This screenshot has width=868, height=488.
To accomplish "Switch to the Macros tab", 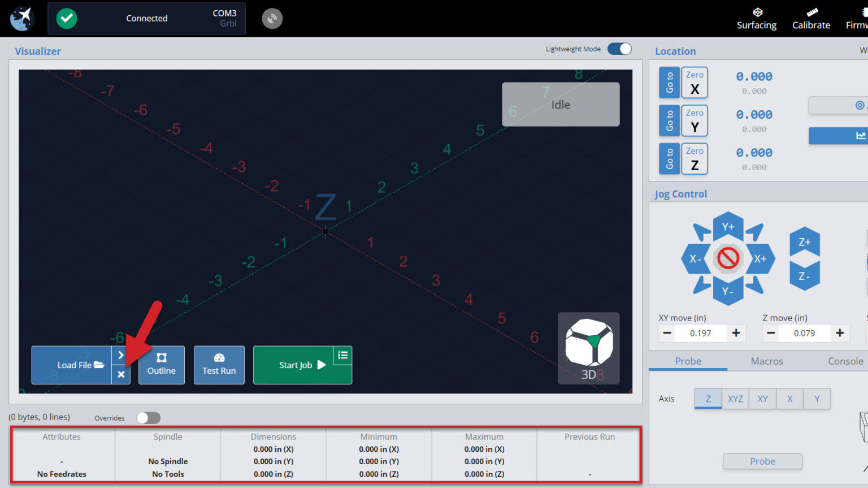I will (767, 361).
